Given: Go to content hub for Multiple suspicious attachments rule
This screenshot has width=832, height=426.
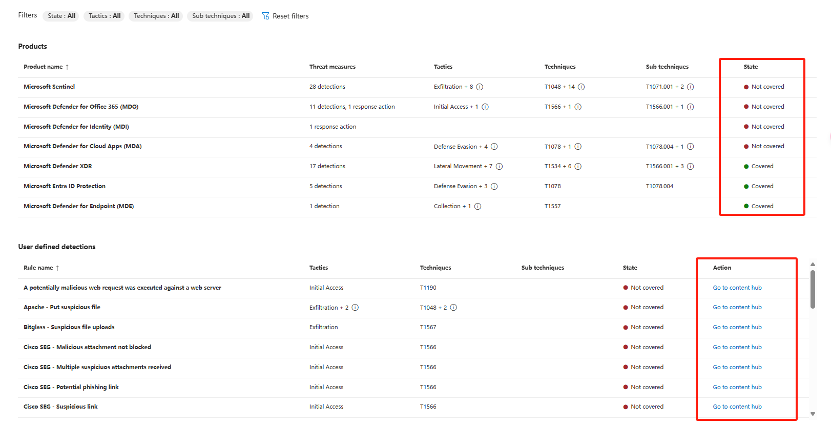Looking at the screenshot, I should [737, 367].
